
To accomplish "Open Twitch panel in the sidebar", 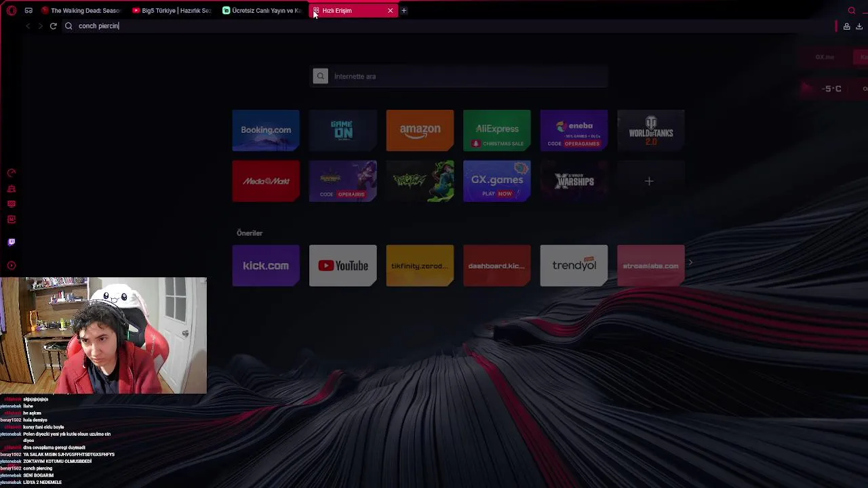I will [11, 242].
